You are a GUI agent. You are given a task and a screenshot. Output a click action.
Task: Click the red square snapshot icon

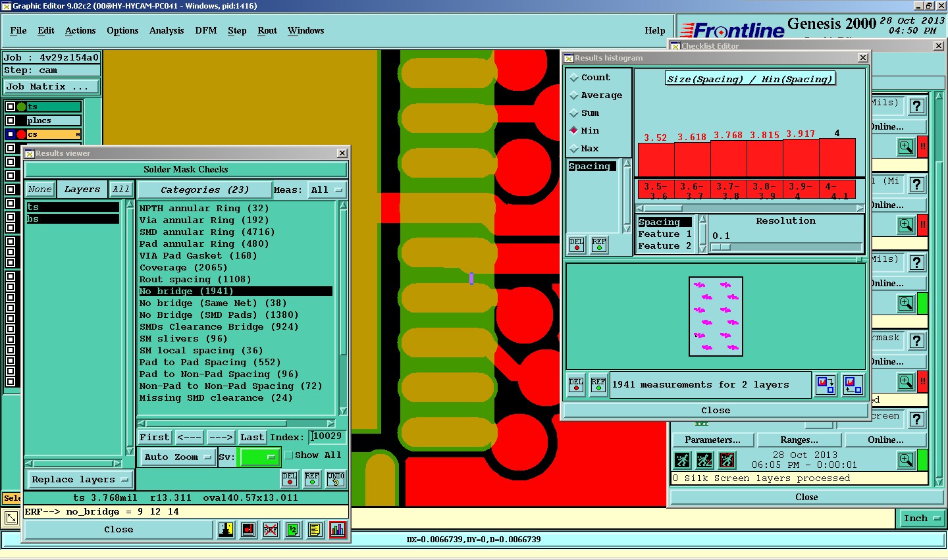pyautogui.click(x=248, y=530)
